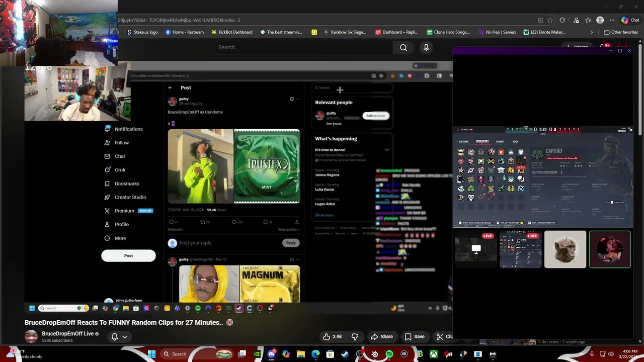Click the YouTube search magnifier button
Viewport: 644px width, 362px height.
404,47
